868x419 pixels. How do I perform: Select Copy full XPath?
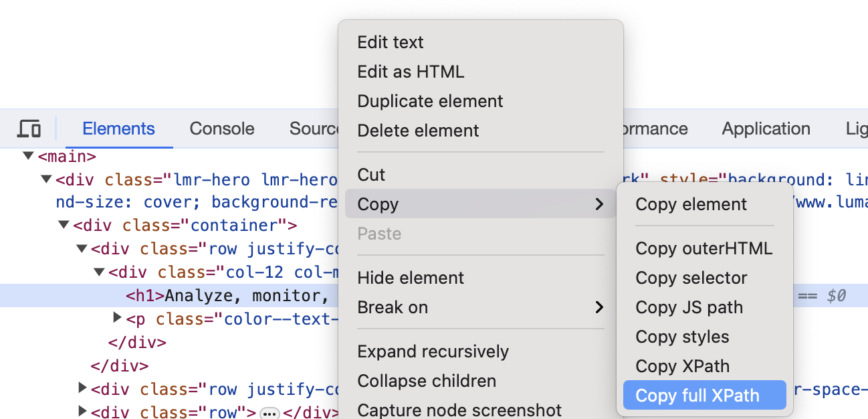click(697, 396)
